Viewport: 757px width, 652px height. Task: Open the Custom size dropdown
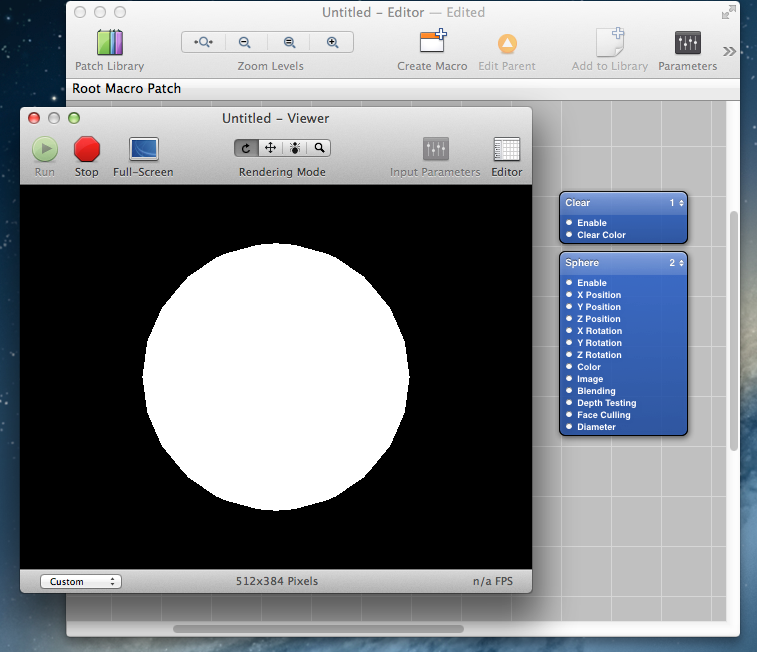pos(80,581)
